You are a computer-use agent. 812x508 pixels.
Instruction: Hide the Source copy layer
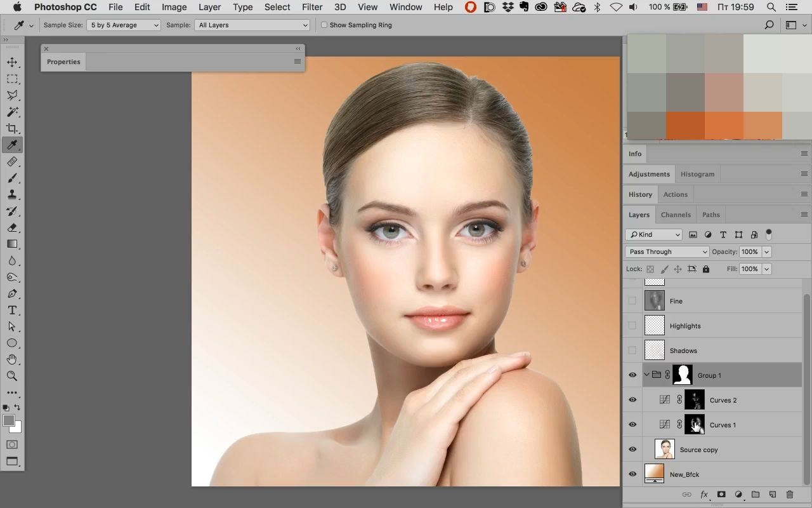(x=632, y=450)
